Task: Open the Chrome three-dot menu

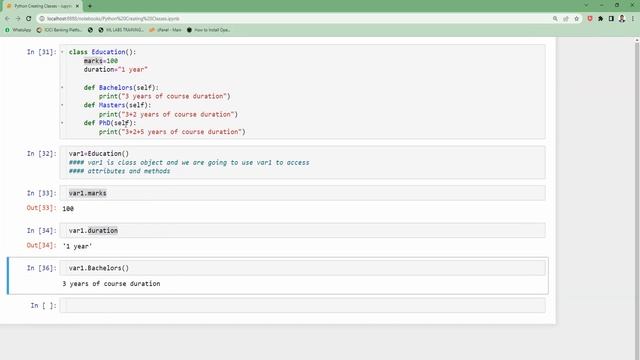Action: point(633,18)
